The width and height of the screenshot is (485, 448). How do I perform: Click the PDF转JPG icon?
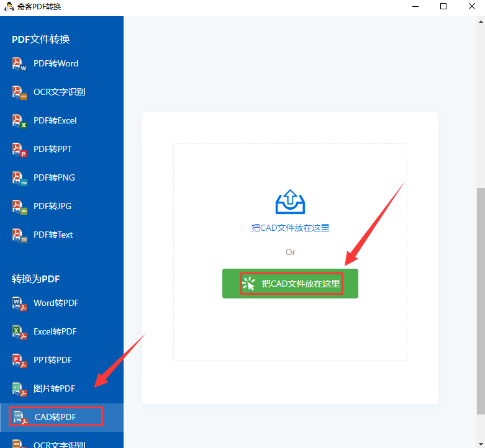(19, 207)
